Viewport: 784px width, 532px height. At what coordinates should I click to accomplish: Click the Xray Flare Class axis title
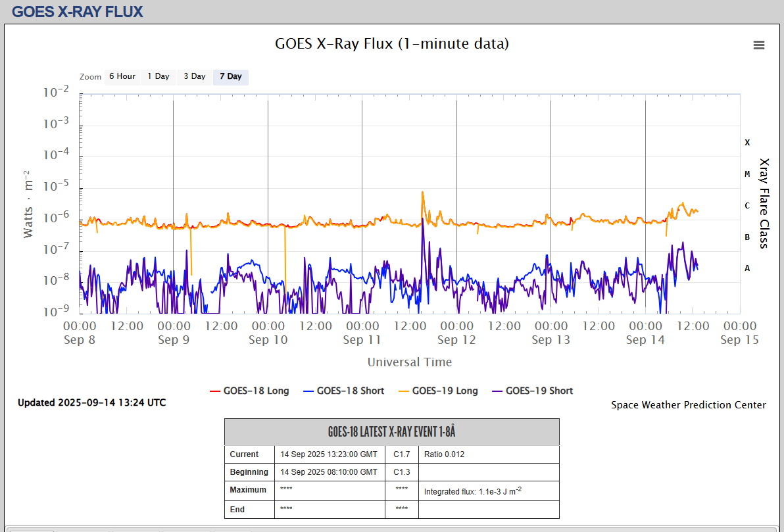764,203
